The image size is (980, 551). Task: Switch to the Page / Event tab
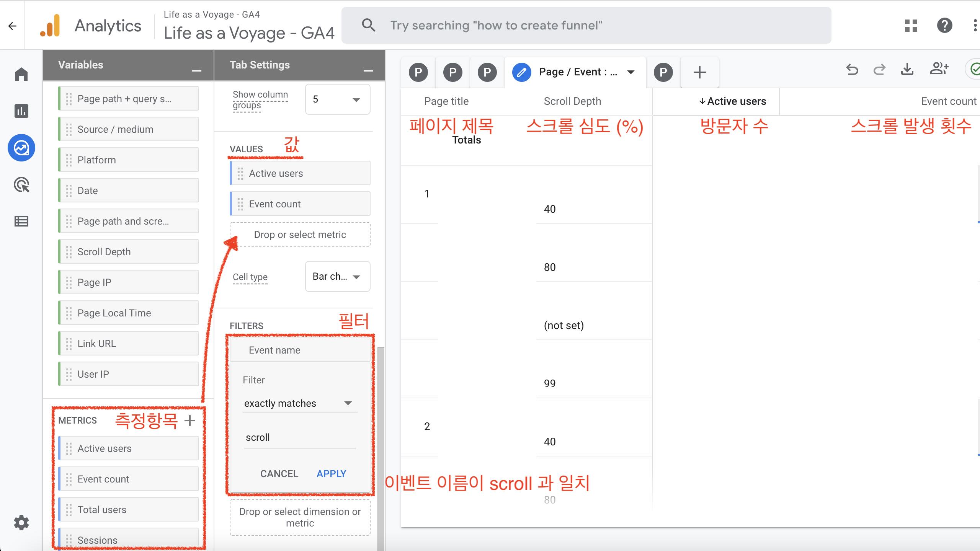(577, 72)
